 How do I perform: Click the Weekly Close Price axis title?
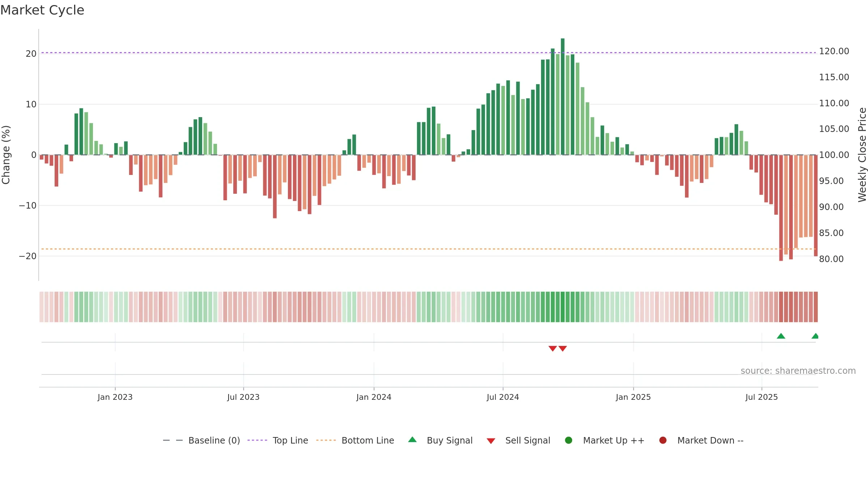click(x=862, y=155)
